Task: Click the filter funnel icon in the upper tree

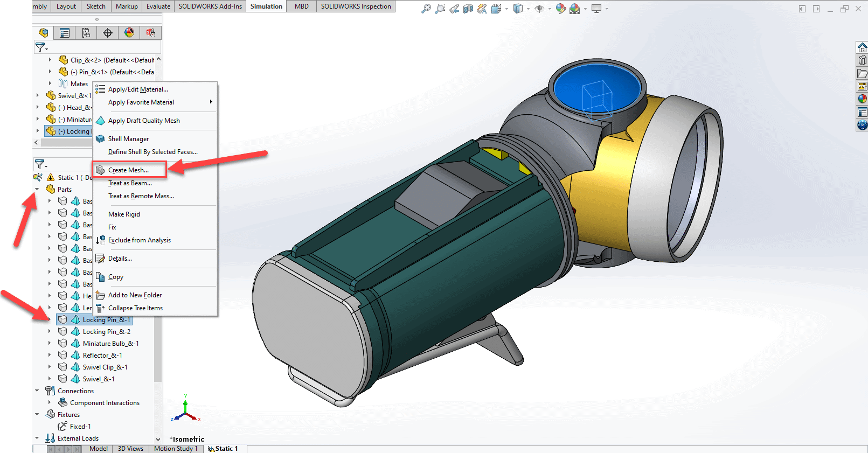Action: click(40, 47)
